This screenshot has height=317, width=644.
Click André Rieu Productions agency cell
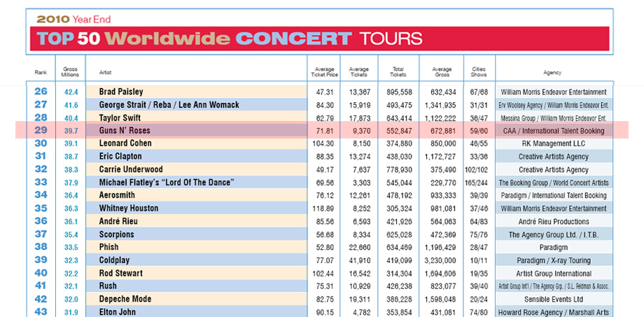(554, 222)
